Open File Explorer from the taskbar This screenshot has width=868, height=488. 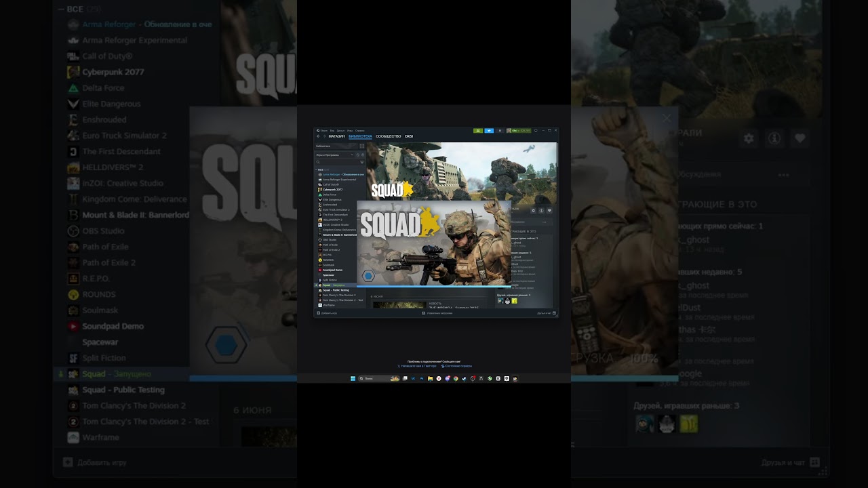point(430,378)
